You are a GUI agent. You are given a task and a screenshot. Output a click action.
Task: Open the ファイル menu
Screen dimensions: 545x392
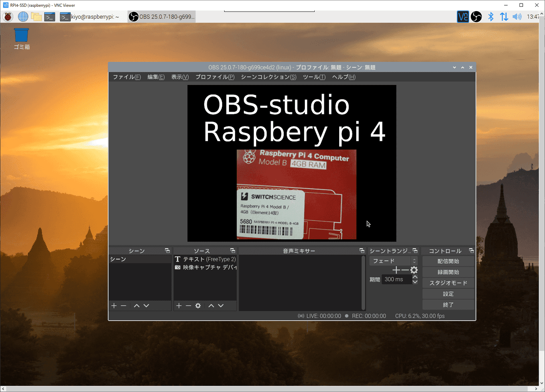(126, 77)
